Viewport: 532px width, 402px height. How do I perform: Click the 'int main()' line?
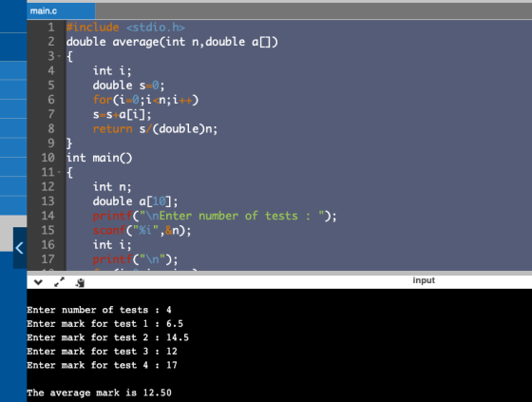pos(100,158)
